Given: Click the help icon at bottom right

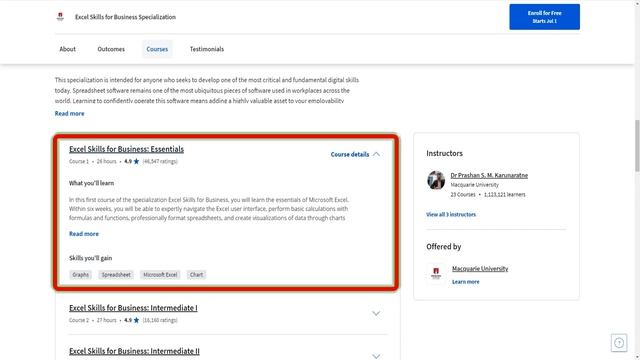Looking at the screenshot, I should tap(619, 343).
